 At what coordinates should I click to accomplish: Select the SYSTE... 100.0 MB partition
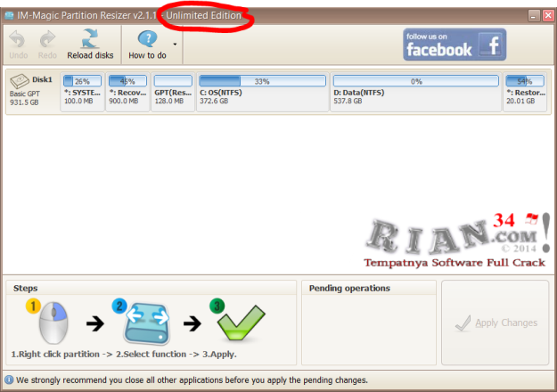point(82,92)
